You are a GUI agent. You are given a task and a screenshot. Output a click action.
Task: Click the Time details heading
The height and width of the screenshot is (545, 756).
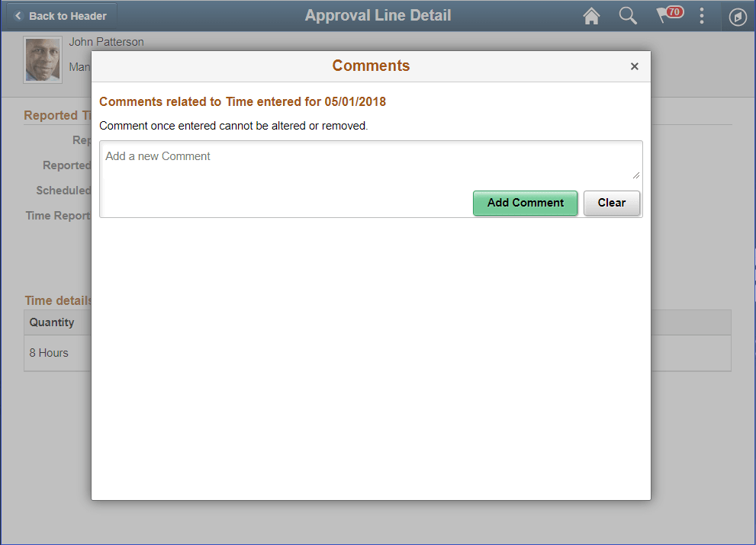pyautogui.click(x=58, y=300)
